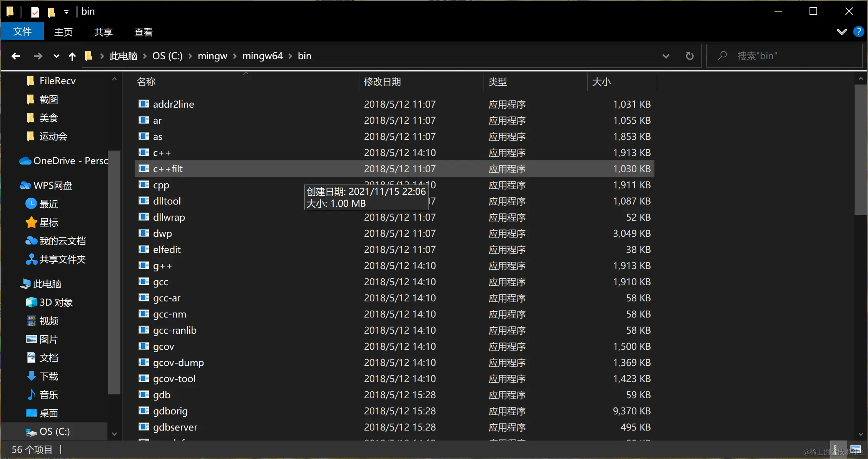Image resolution: width=868 pixels, height=459 pixels.
Task: Open the Music (音乐) folder in sidebar
Action: click(x=48, y=394)
